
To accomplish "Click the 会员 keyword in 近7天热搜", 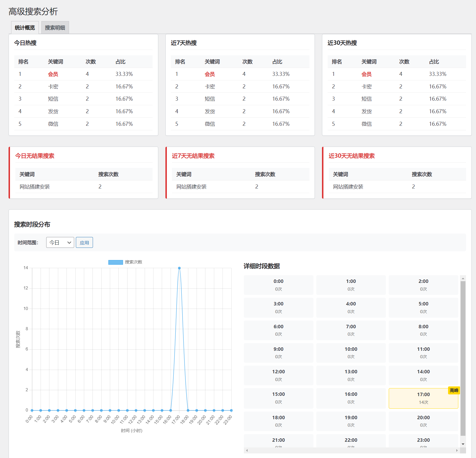I will tap(210, 74).
